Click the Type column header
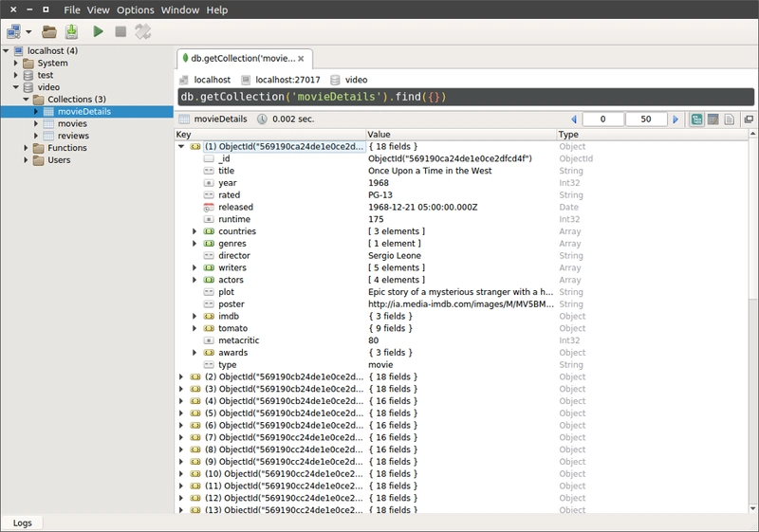The width and height of the screenshot is (759, 532). 652,135
